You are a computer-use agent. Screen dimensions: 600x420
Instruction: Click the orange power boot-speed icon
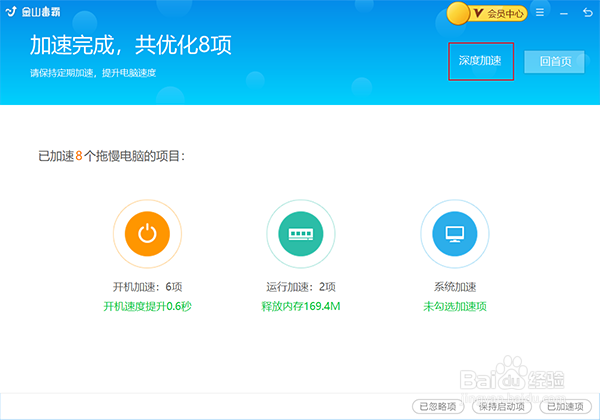pos(147,234)
